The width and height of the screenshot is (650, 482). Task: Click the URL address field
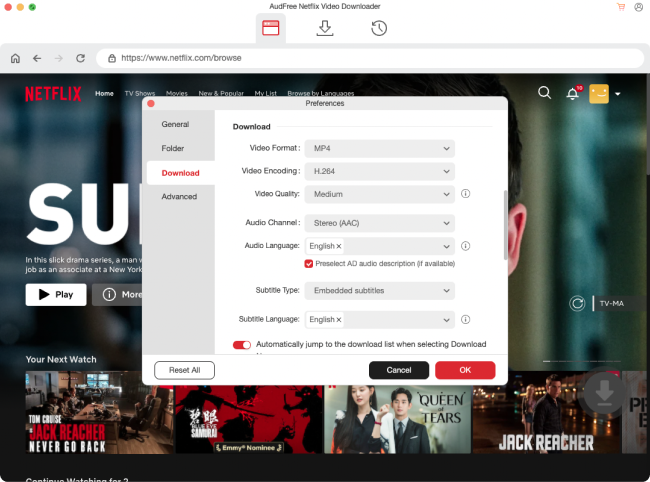370,58
